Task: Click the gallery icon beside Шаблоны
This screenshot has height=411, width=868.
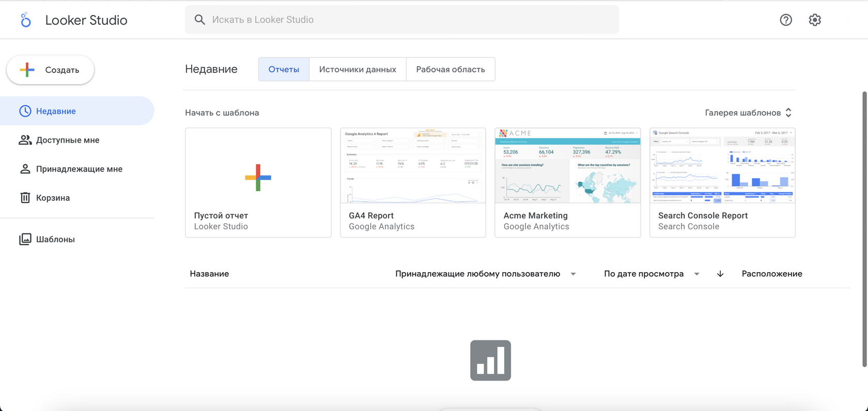Action: tap(25, 239)
